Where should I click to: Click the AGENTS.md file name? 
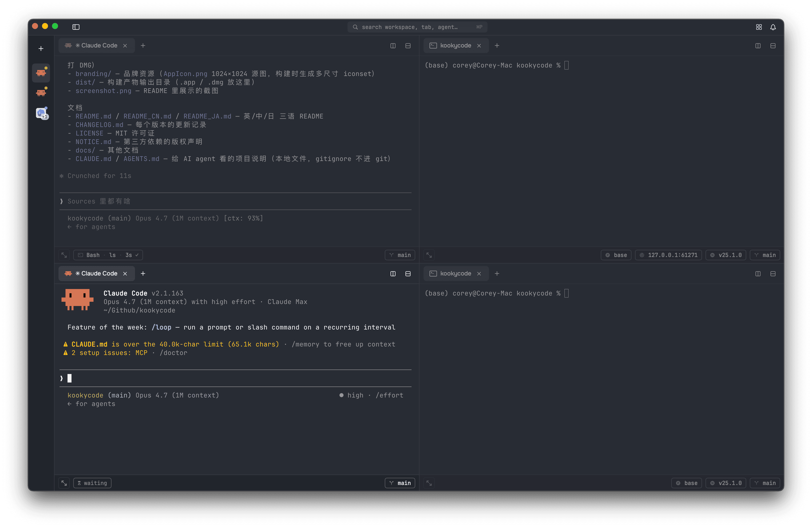(x=141, y=159)
